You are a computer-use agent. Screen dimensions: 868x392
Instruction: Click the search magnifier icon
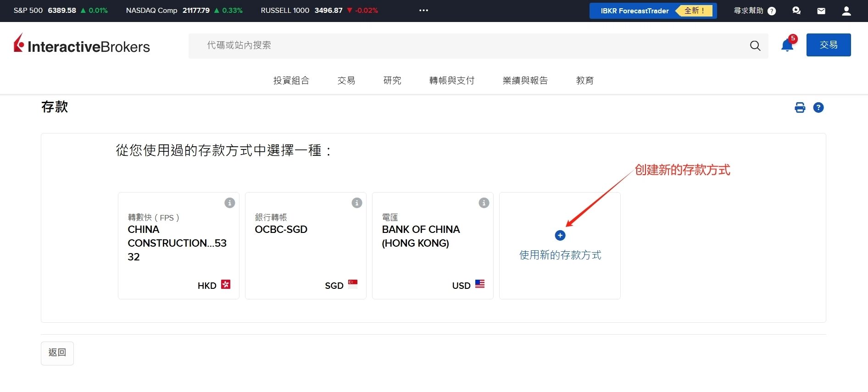point(755,45)
